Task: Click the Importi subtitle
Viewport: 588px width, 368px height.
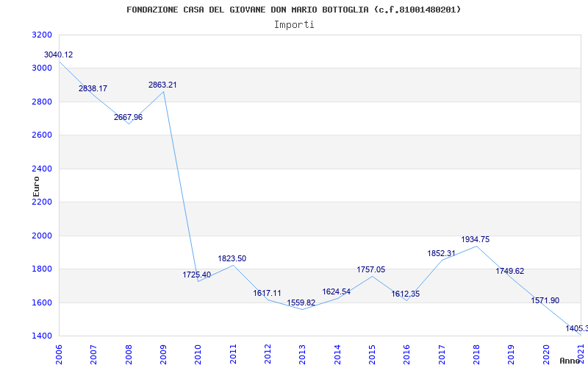Action: [294, 25]
